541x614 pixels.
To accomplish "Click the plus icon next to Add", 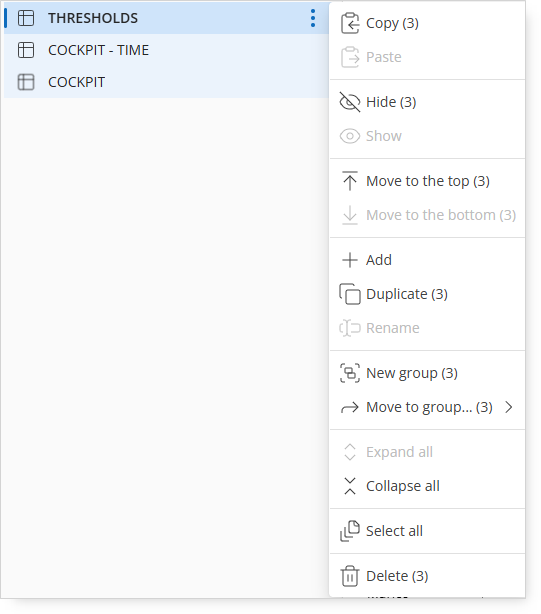I will [350, 260].
